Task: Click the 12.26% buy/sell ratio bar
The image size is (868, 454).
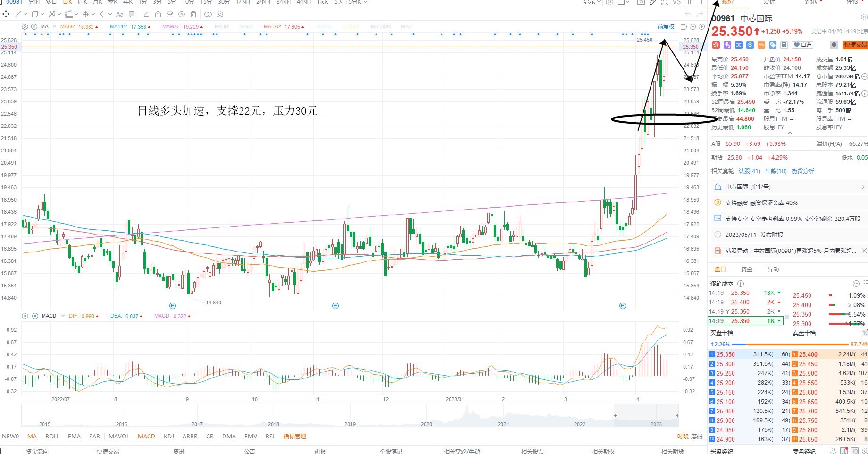Action: [x=789, y=345]
